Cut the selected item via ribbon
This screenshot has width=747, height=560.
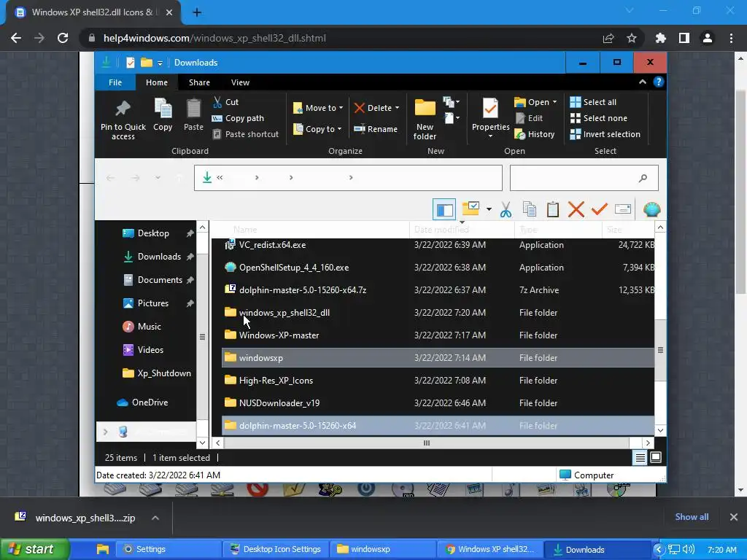[226, 102]
